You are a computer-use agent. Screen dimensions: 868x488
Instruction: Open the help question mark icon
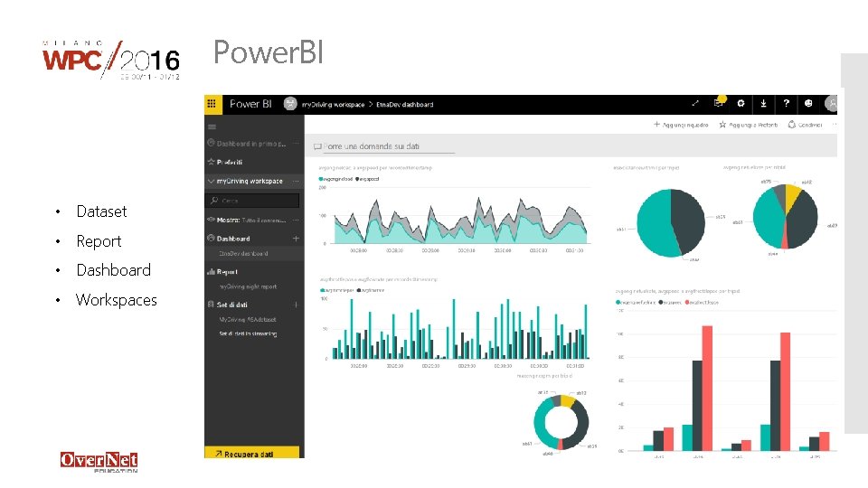click(786, 103)
